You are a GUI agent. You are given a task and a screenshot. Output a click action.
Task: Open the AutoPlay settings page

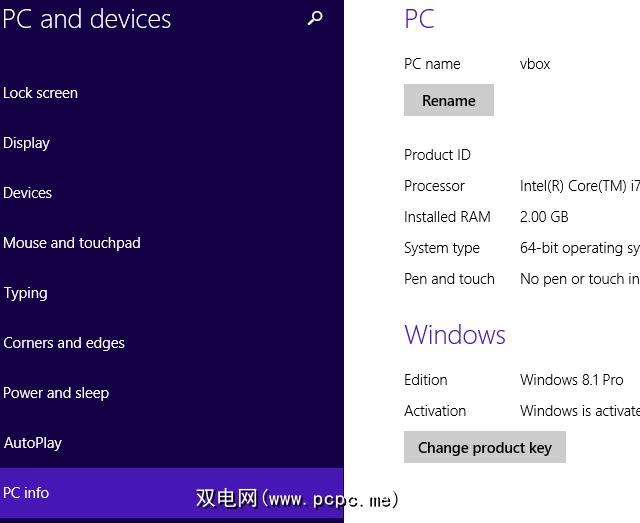[x=33, y=443]
